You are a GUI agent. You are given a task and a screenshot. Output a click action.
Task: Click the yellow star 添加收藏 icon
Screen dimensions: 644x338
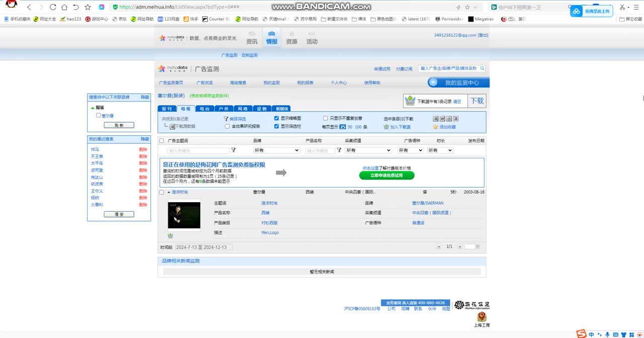tap(436, 127)
